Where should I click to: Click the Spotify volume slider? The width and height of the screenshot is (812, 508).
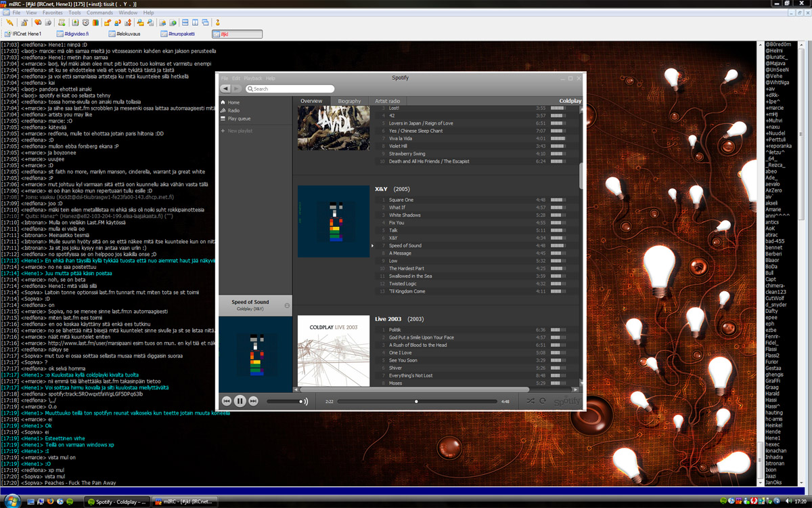click(286, 401)
